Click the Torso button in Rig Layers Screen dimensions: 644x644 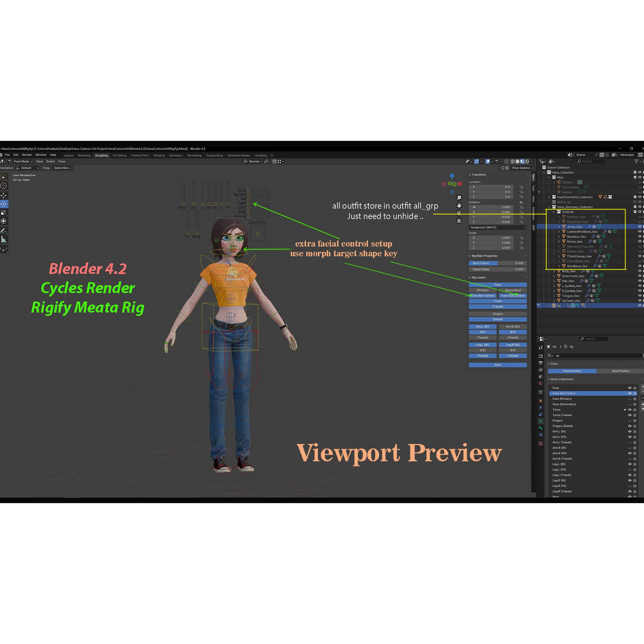497,301
